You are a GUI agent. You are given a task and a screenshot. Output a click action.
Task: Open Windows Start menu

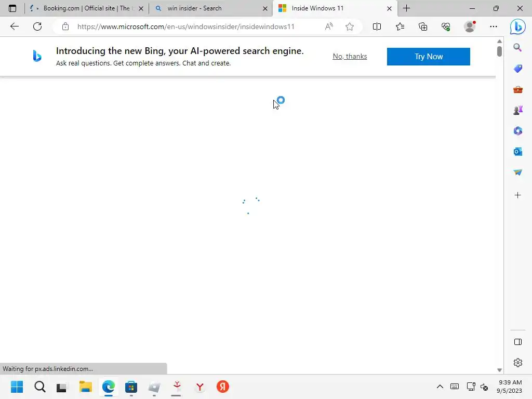(17, 387)
